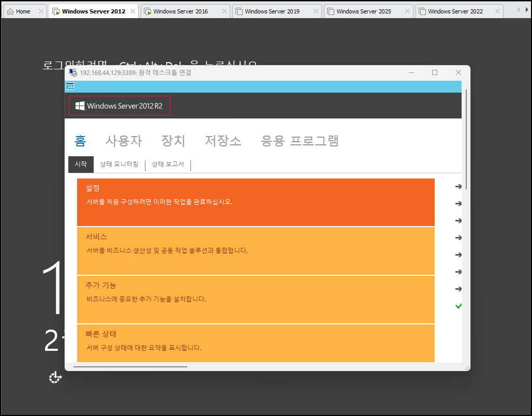Switch to the 상태 모니터링 sub-tab
Viewport: 532px width, 416px height.
pos(119,164)
